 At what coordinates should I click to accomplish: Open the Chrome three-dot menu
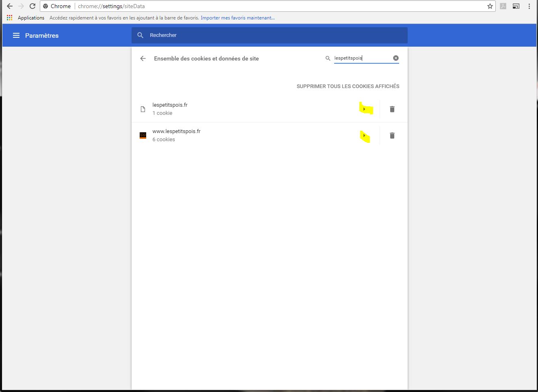coord(529,6)
